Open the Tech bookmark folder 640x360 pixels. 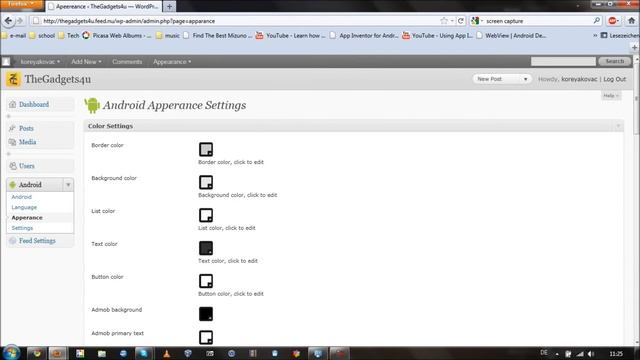pyautogui.click(x=69, y=36)
